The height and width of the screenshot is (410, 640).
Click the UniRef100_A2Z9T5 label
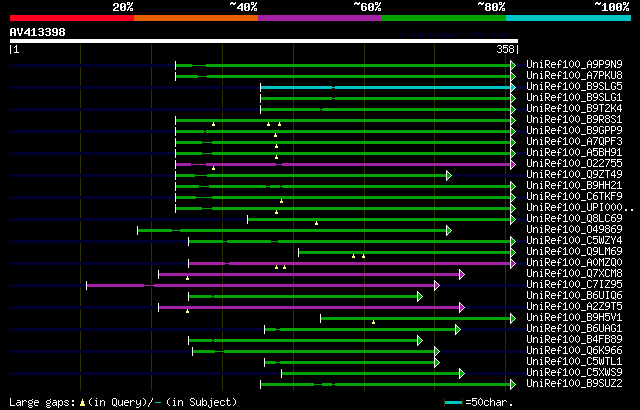click(x=574, y=307)
